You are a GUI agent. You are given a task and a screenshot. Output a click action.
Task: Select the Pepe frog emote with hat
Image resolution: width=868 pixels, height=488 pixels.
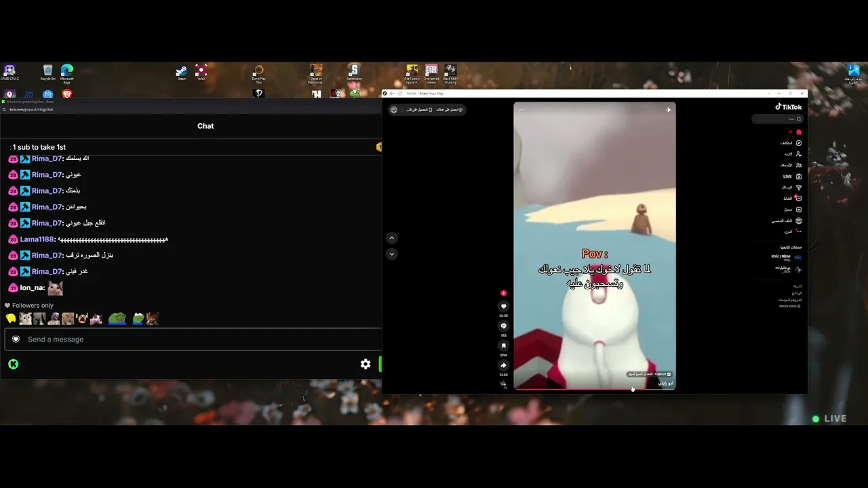[x=138, y=319]
